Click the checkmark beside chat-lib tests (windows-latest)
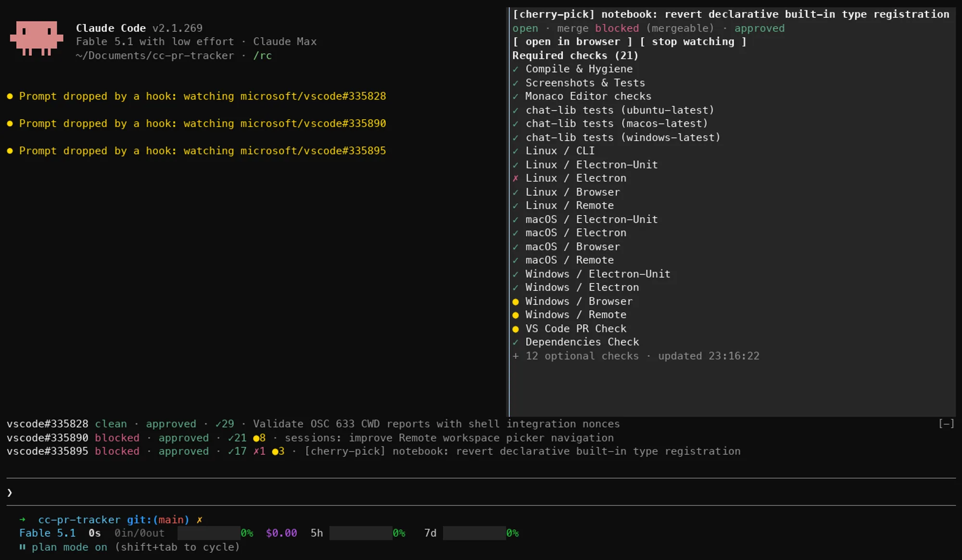 [x=516, y=138]
